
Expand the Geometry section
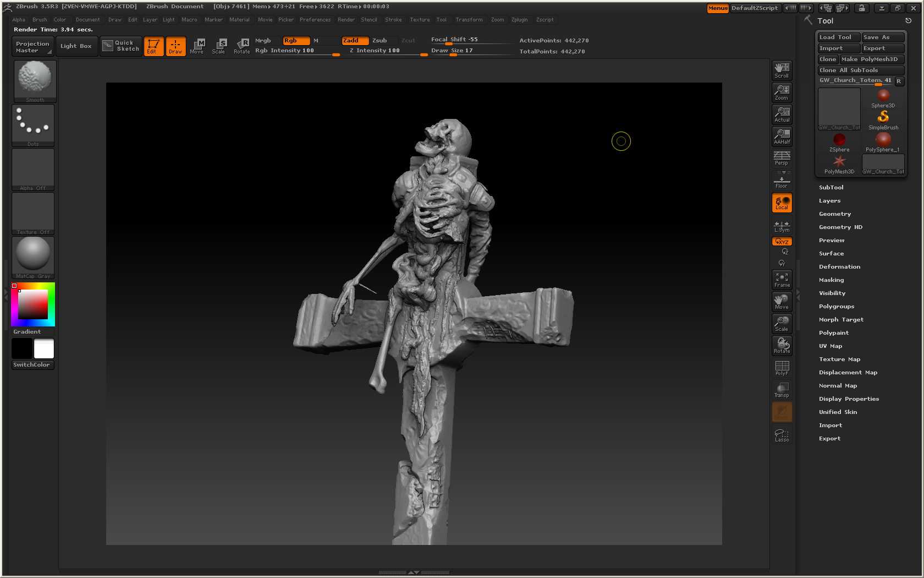[835, 214]
